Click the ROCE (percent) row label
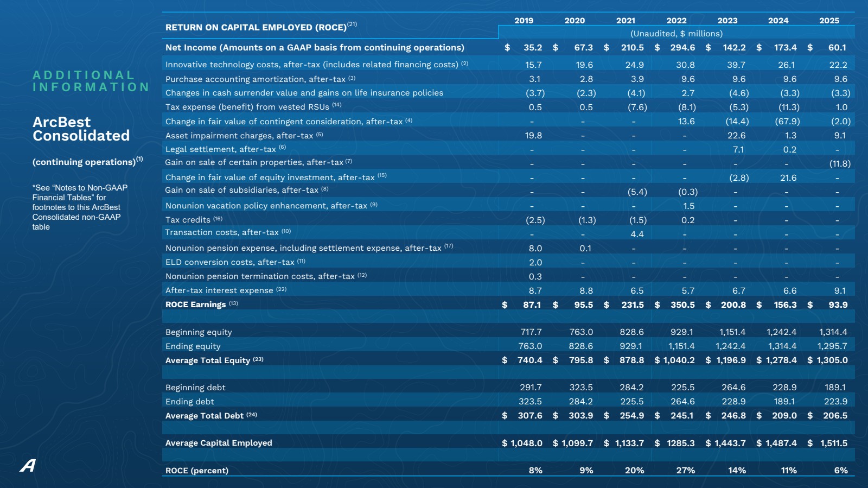This screenshot has width=868, height=488. point(196,471)
